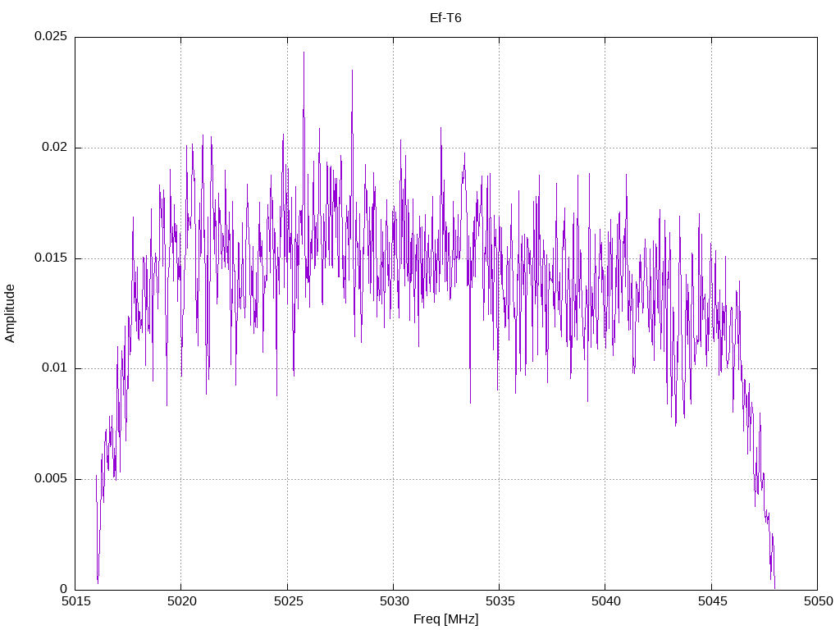Viewport: 840px width, 630px height.
Task: Click the 5040 x-axis tick label
Action: pyautogui.click(x=606, y=601)
